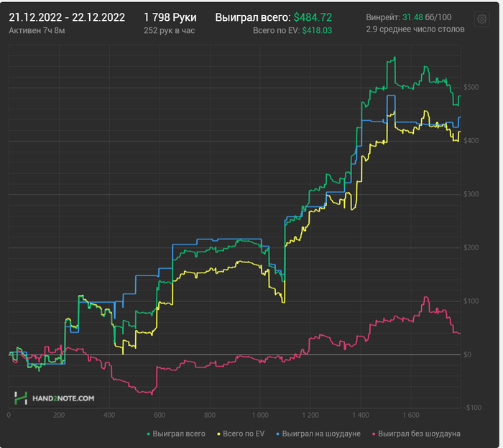The image size is (503, 448).
Task: Click the '1 600' label on the horizontal axis
Action: pyautogui.click(x=411, y=415)
